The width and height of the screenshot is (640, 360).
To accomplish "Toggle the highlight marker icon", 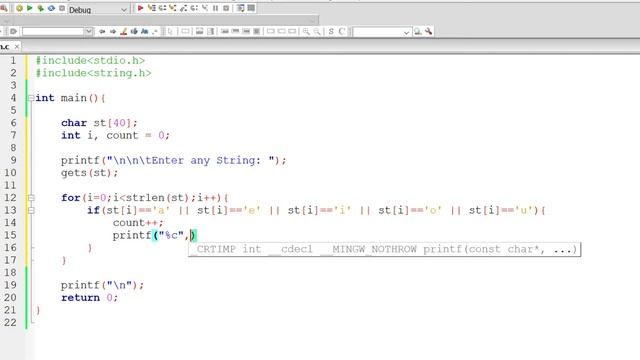I will tap(123, 31).
